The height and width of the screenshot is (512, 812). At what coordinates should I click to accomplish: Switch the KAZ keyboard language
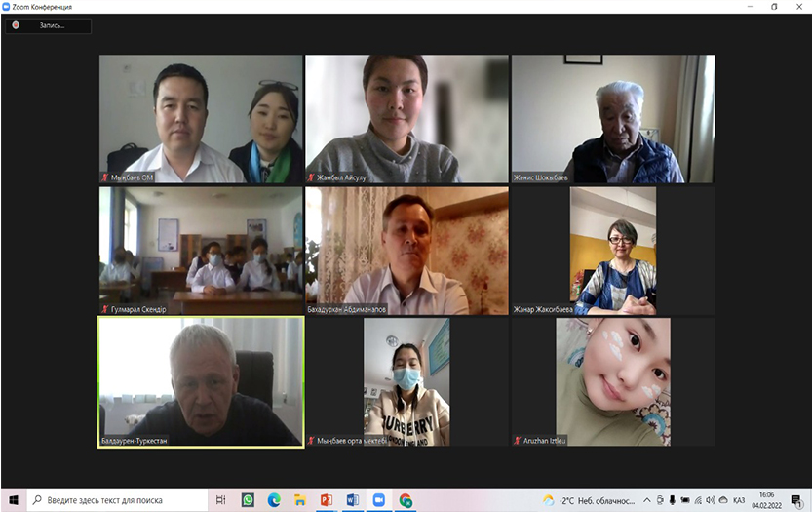click(739, 500)
